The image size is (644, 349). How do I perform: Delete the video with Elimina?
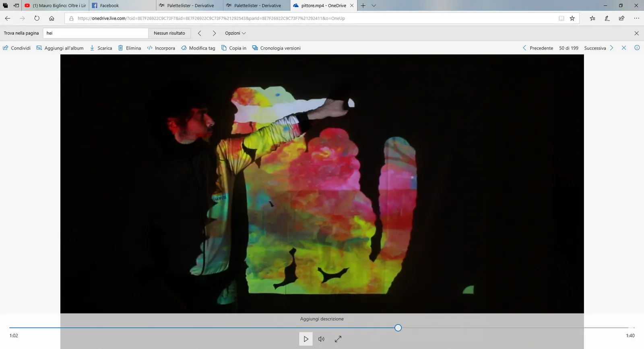pyautogui.click(x=130, y=48)
